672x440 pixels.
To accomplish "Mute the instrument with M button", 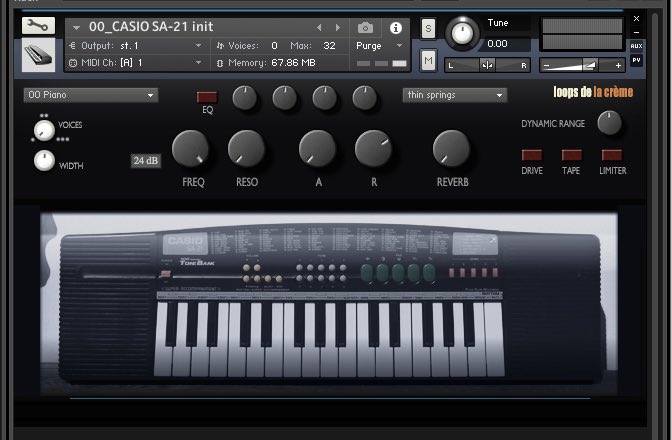I will tap(428, 60).
